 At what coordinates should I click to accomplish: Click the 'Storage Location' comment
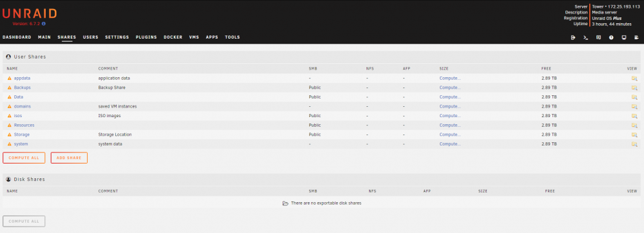tap(115, 135)
